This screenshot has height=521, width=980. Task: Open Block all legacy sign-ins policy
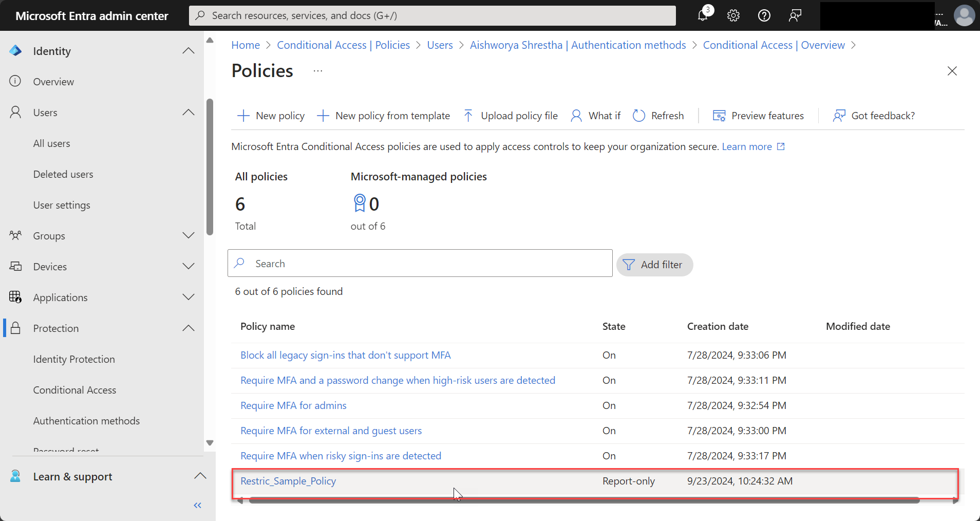tap(346, 355)
